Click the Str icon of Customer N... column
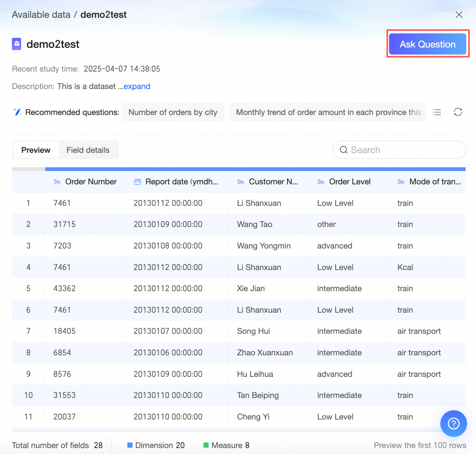This screenshot has width=476, height=454. pyautogui.click(x=241, y=182)
